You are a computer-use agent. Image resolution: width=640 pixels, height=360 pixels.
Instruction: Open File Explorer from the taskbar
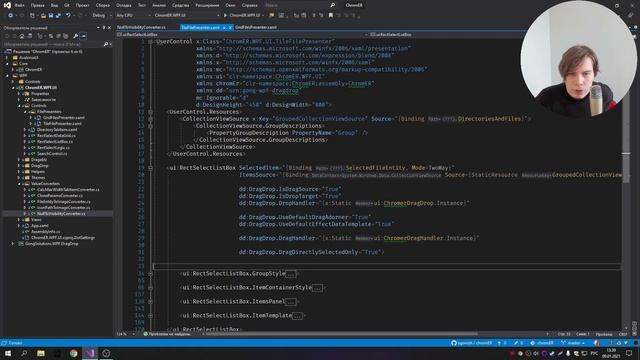41,353
